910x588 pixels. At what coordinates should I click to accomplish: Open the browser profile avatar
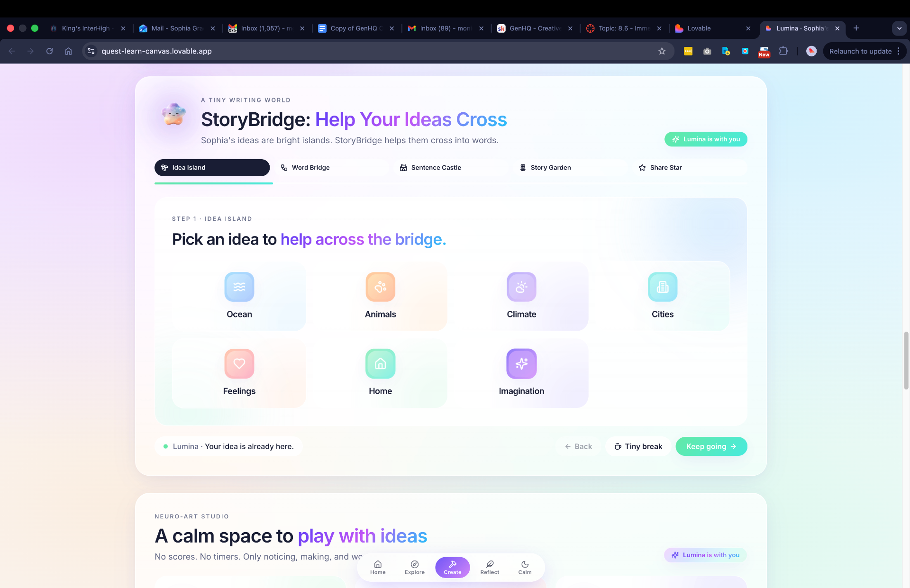point(811,51)
